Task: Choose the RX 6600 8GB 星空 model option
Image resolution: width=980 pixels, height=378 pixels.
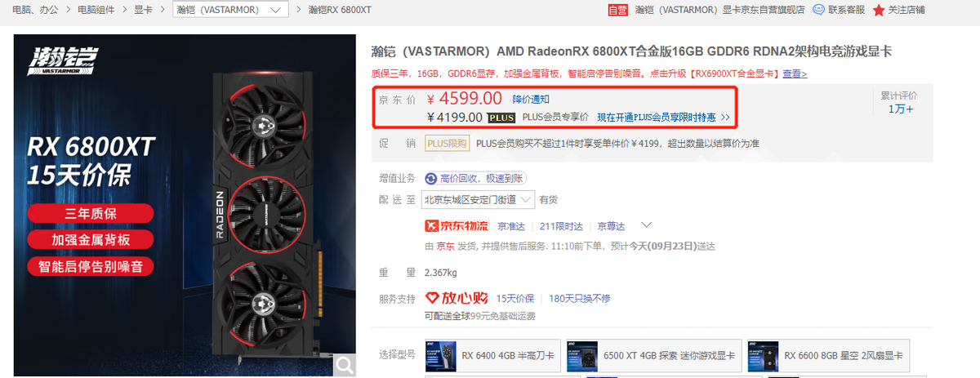Action: 829,355
